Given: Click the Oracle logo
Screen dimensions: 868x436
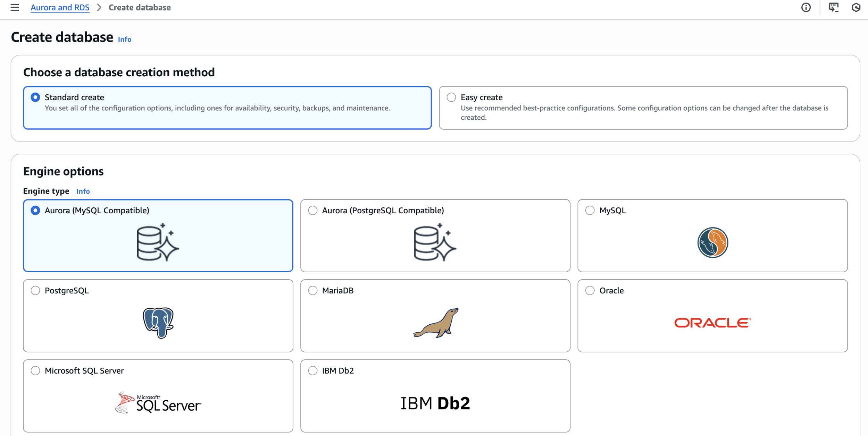Looking at the screenshot, I should (712, 323).
